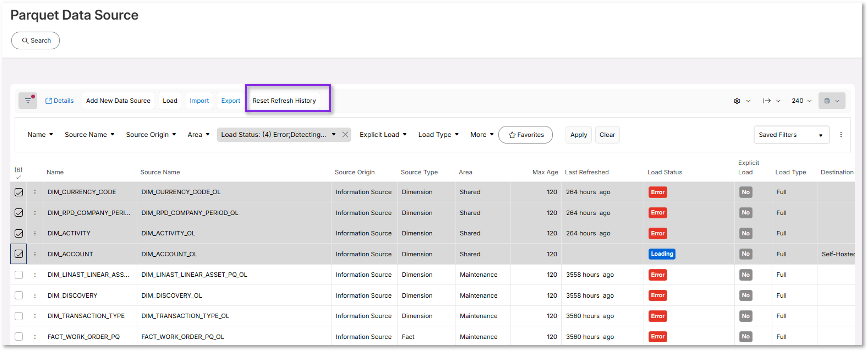Check the FACT_WORK_ORDER_PQ row checkbox
The width and height of the screenshot is (868, 351).
coord(19,337)
